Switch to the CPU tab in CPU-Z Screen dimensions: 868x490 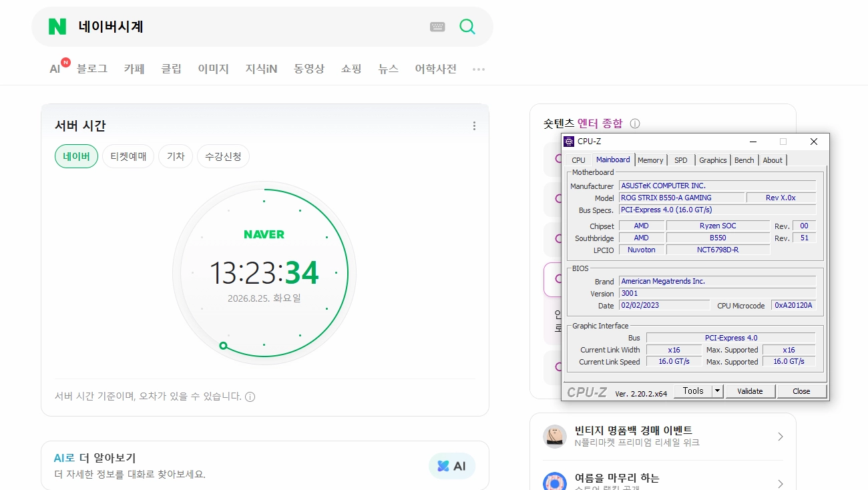coord(578,160)
